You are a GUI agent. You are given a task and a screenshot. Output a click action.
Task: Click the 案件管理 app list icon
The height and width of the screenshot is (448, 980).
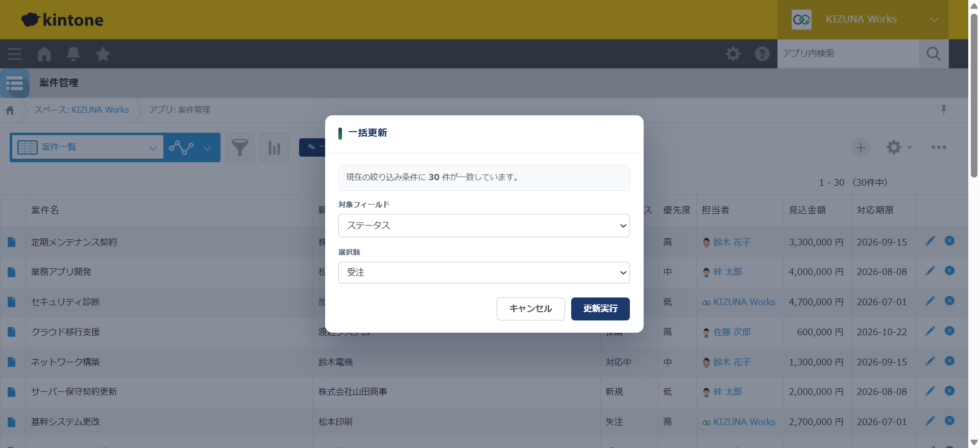tap(15, 83)
